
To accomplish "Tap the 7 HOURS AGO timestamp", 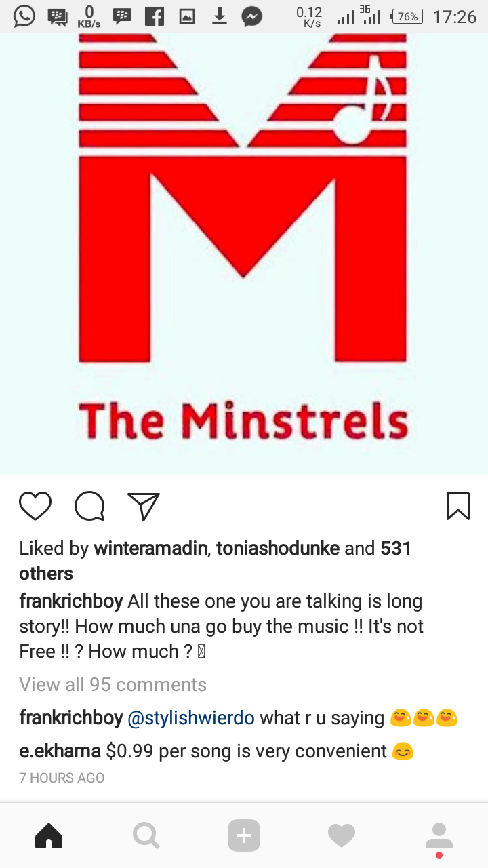I will [62, 778].
